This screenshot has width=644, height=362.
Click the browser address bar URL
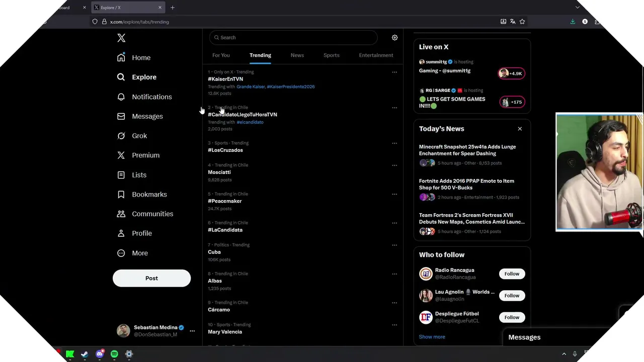(139, 22)
